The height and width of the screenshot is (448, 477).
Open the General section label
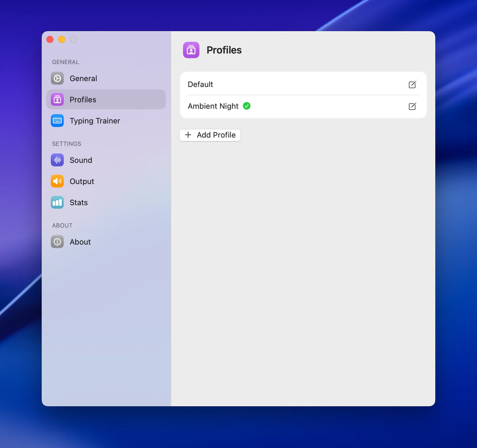pos(83,78)
